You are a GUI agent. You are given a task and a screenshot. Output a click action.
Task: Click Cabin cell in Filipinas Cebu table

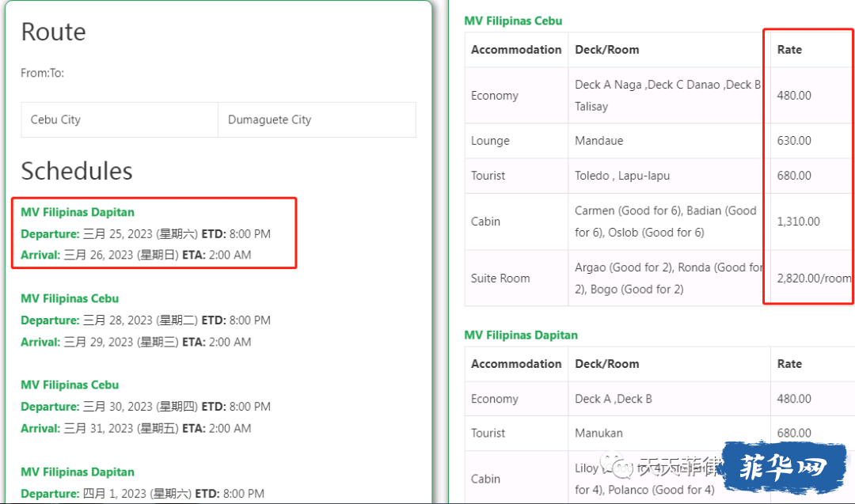516,222
